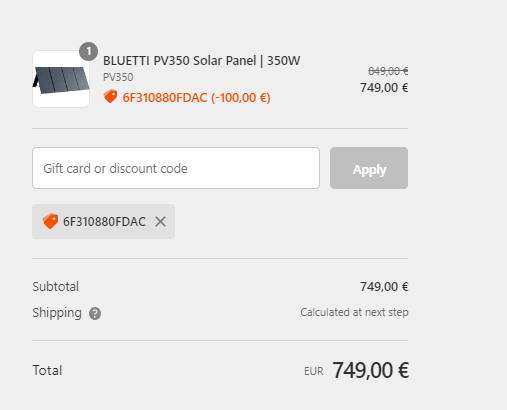Focus the Gift card or discount code field

click(176, 168)
